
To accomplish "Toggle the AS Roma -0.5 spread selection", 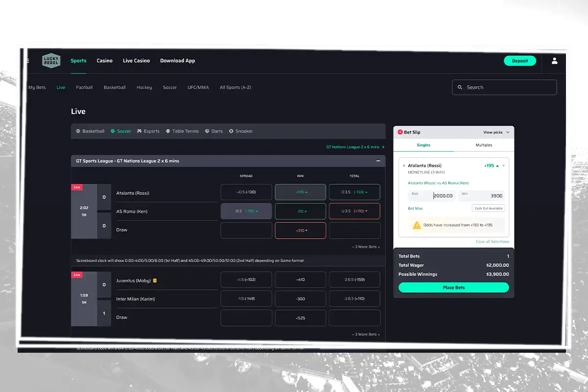I will point(246,211).
